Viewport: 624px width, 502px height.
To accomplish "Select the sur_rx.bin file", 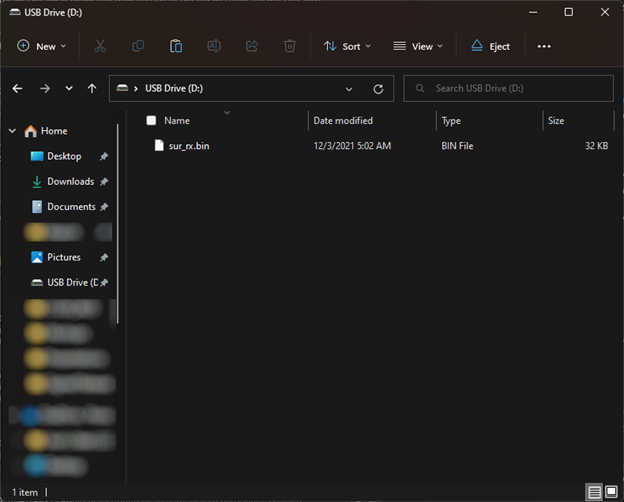I will (376, 146).
